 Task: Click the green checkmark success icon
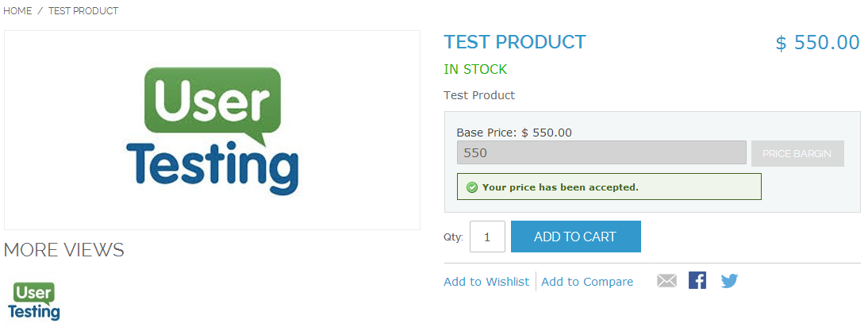pos(471,187)
